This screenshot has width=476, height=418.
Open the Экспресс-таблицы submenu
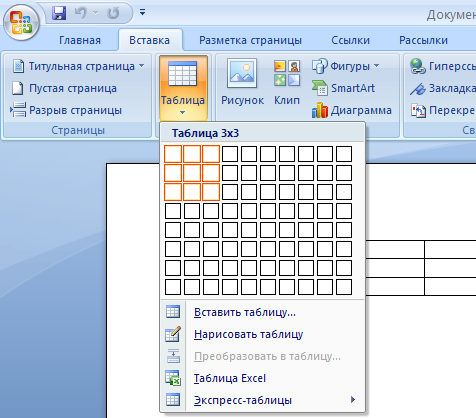(263, 400)
